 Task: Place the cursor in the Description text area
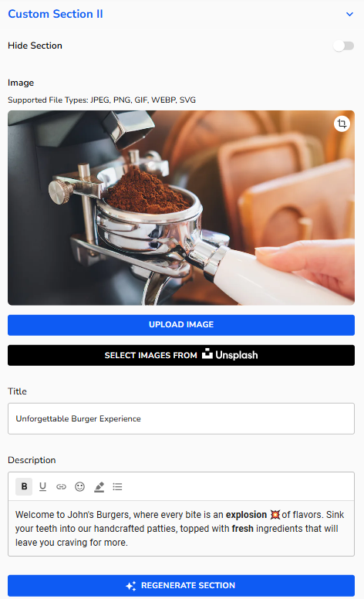181,528
